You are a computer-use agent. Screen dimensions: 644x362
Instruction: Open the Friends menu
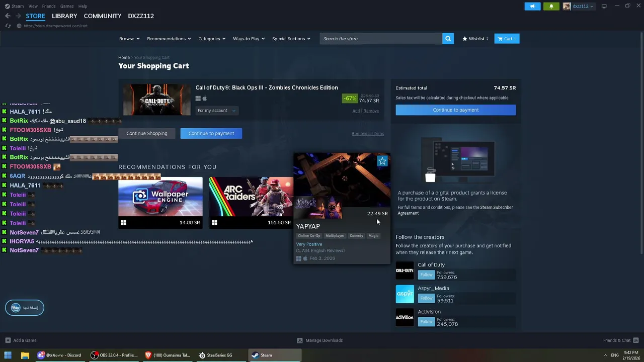49,6
